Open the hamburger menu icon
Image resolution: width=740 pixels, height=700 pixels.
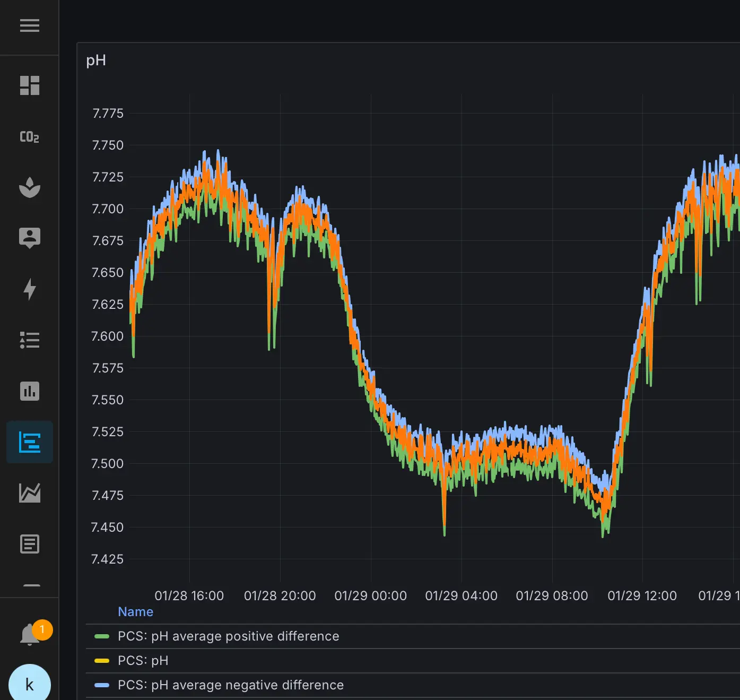click(30, 25)
